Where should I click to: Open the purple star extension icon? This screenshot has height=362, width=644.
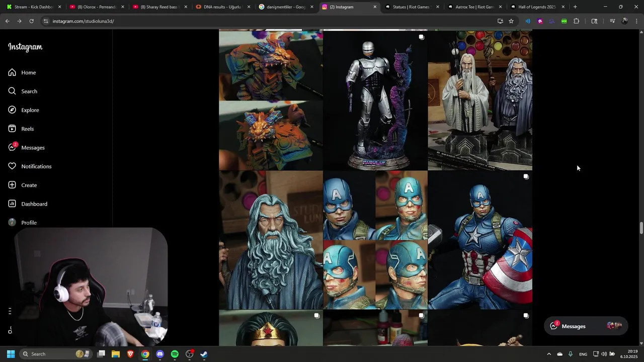point(540,21)
